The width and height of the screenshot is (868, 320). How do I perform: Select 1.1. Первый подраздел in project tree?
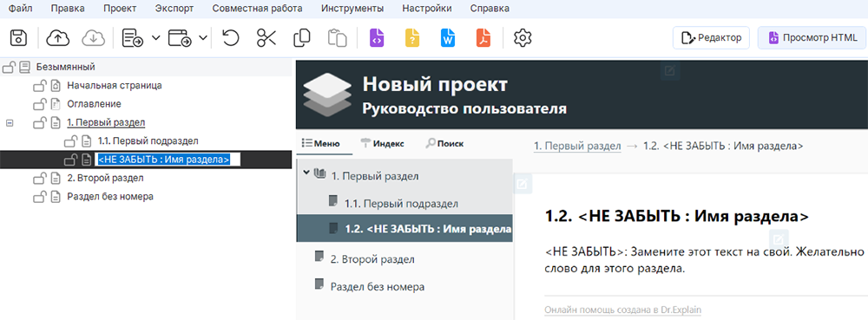pyautogui.click(x=148, y=140)
